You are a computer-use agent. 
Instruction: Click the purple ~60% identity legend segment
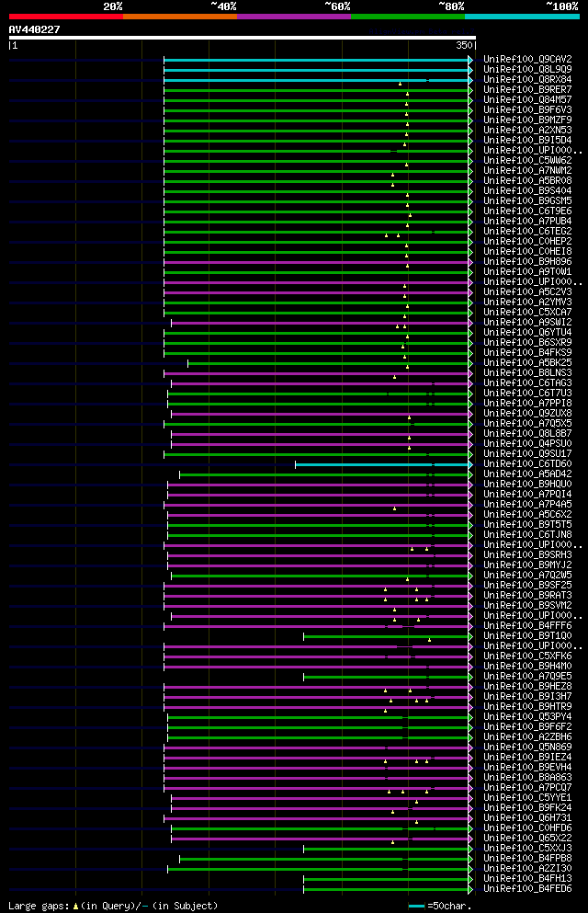(294, 17)
